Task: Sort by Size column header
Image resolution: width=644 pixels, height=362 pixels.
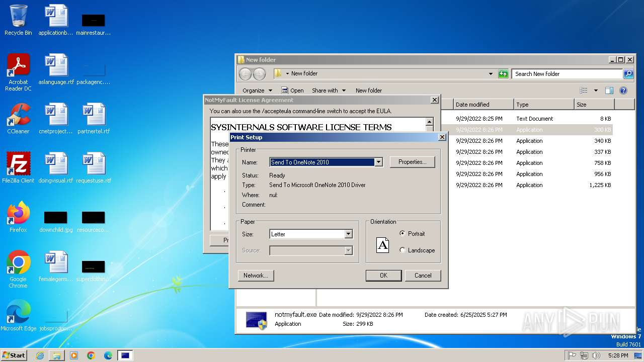Action: (x=594, y=105)
